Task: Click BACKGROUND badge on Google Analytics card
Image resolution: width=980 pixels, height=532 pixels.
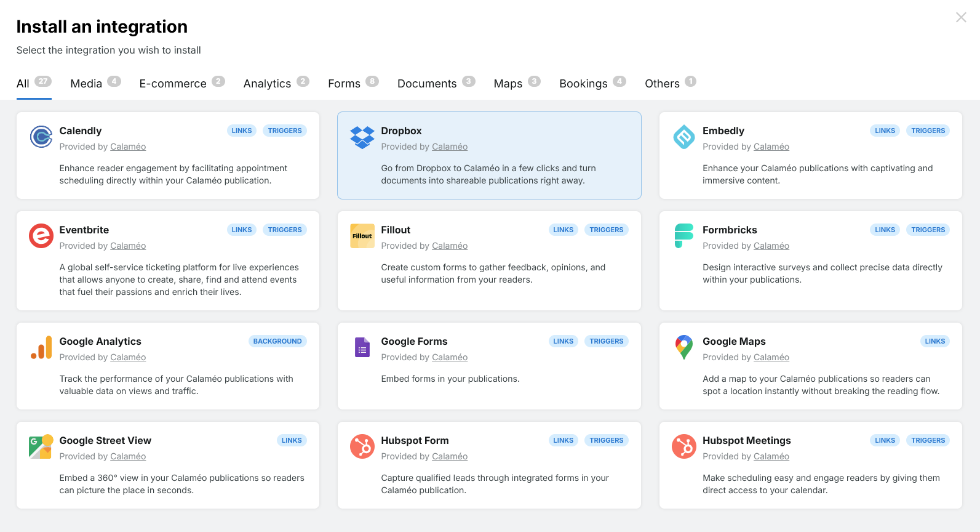Action: click(x=277, y=341)
